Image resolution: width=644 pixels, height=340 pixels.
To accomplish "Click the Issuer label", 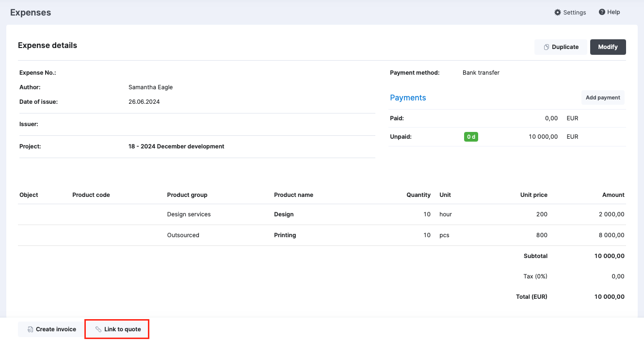I will (29, 124).
